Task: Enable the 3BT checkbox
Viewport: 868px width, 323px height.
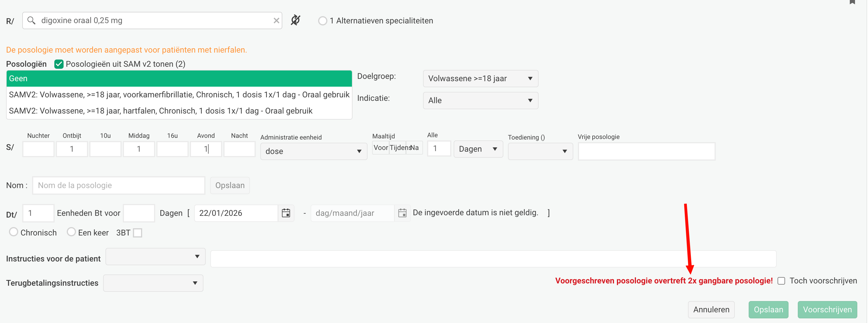Action: coord(138,233)
